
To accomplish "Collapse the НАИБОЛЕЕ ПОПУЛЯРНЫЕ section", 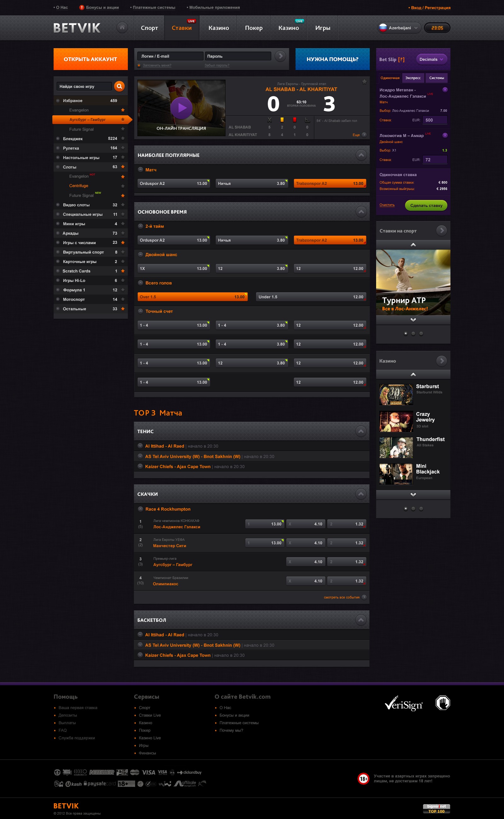I will 361,155.
